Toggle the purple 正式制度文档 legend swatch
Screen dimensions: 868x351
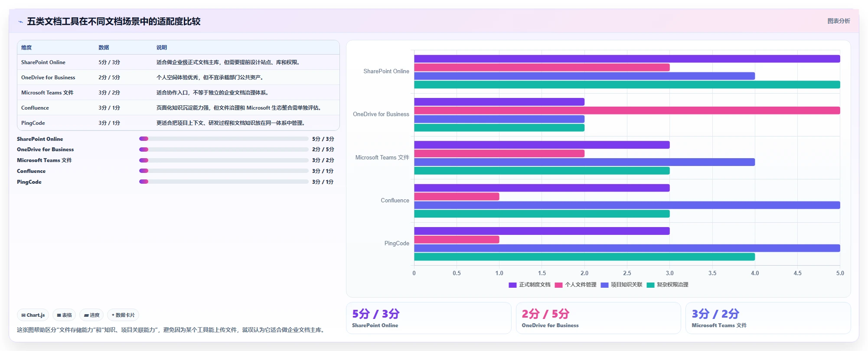(512, 285)
